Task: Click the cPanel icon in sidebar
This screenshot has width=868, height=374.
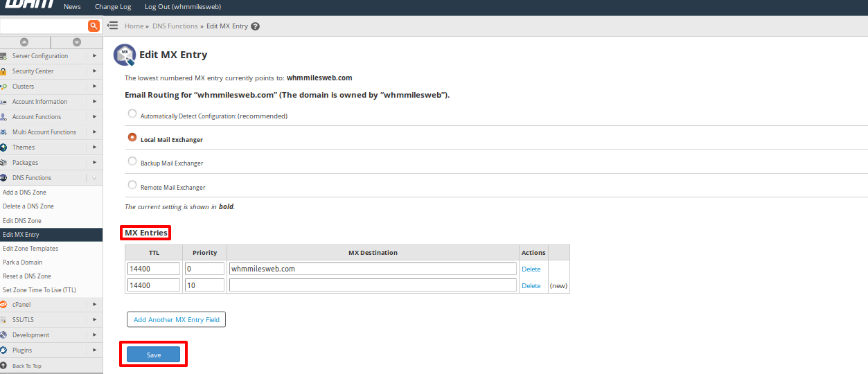Action: pos(4,305)
